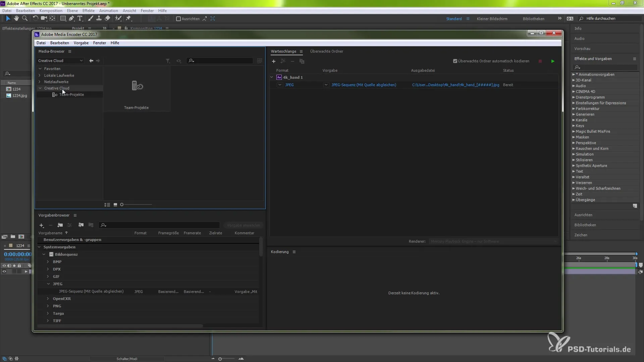The height and width of the screenshot is (362, 644).
Task: Click the Media-Browser search field
Action: point(220,61)
